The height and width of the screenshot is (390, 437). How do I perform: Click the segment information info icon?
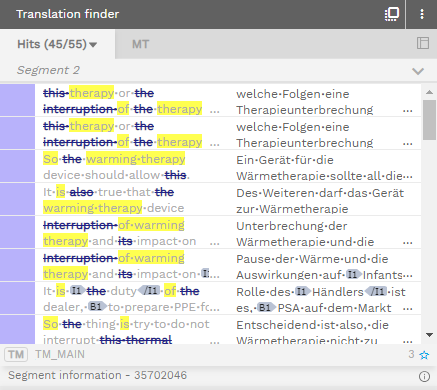[424, 376]
